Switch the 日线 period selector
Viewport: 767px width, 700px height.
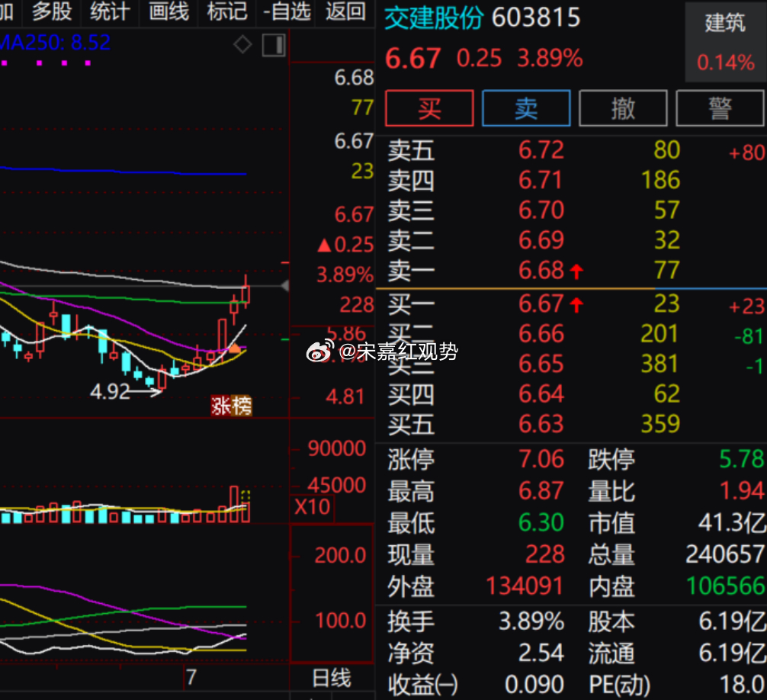click(332, 678)
